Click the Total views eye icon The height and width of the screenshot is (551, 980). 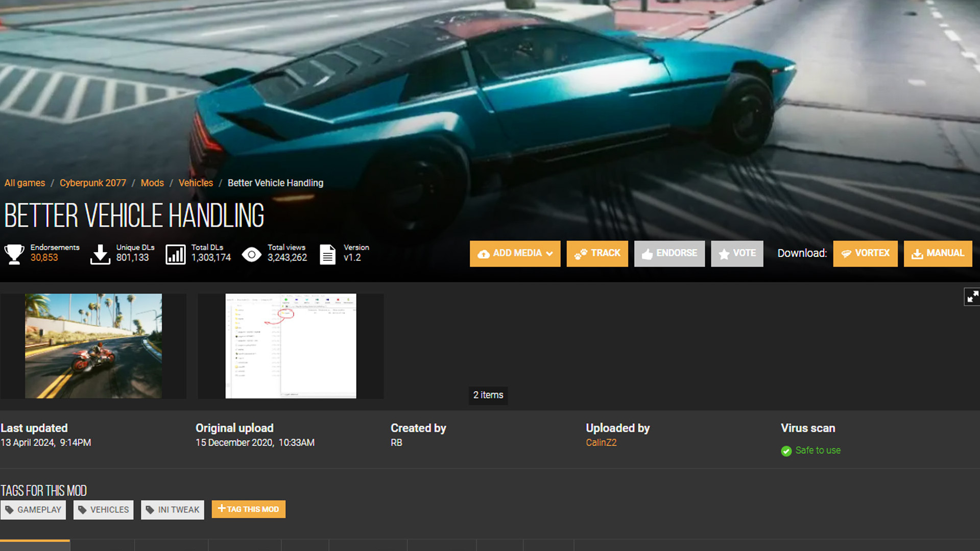point(251,254)
